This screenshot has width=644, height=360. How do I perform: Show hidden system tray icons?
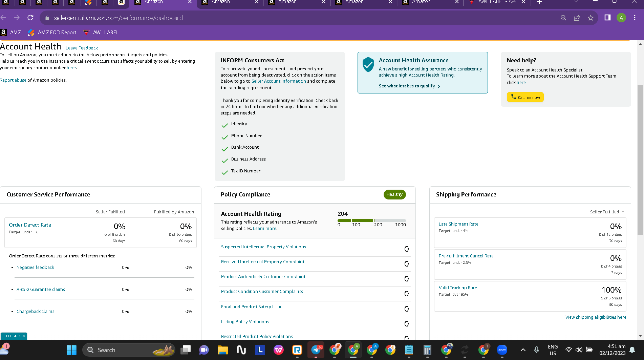(523, 350)
